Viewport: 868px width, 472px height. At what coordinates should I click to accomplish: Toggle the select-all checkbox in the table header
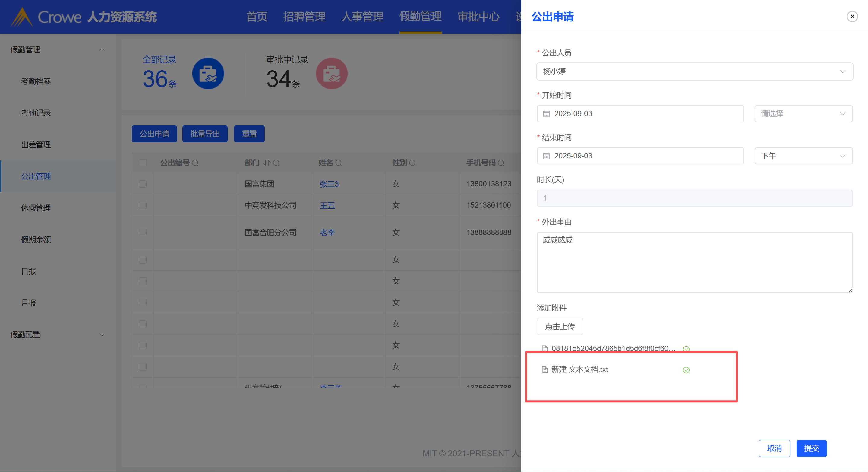[x=143, y=163]
